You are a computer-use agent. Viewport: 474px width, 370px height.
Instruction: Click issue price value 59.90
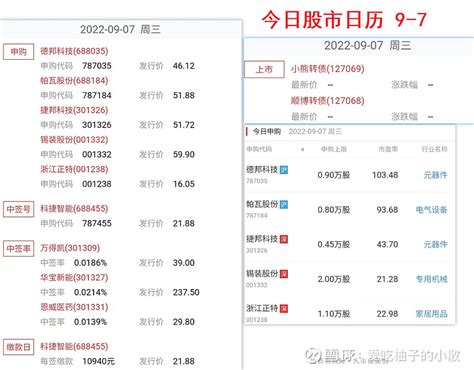click(184, 154)
